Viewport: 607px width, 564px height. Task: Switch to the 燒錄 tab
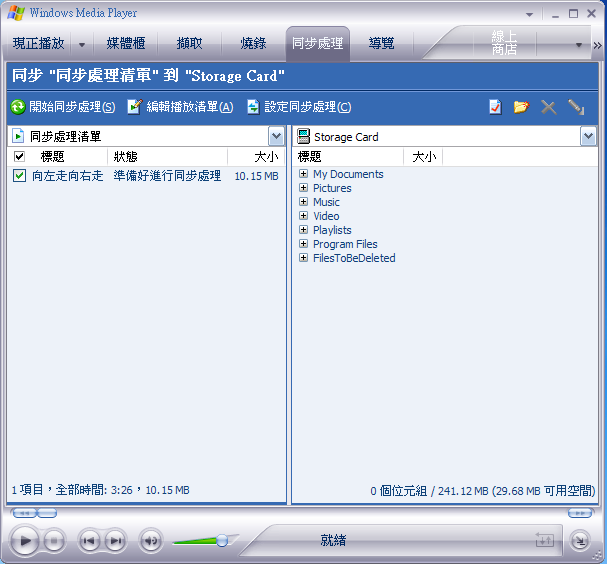[253, 43]
